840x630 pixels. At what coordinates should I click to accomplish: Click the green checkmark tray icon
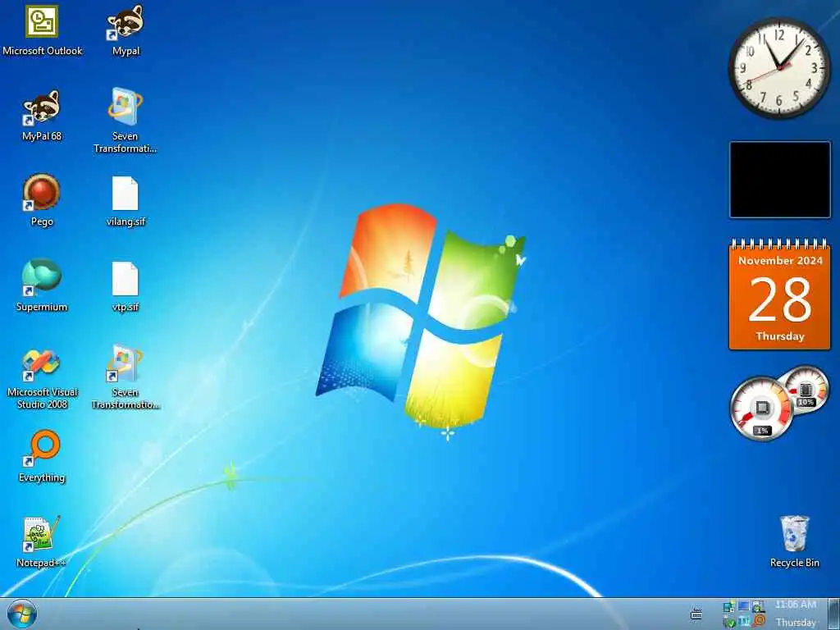click(731, 623)
